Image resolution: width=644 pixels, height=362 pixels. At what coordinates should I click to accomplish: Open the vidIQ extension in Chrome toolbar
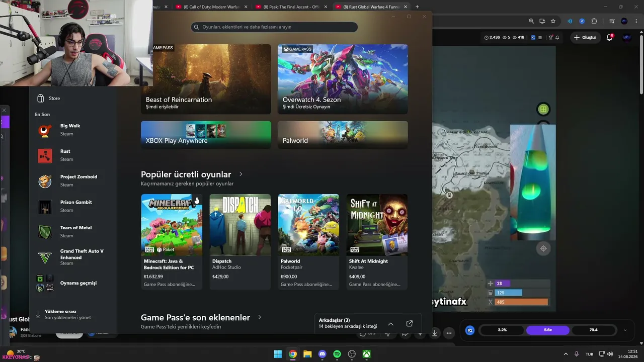pyautogui.click(x=582, y=21)
